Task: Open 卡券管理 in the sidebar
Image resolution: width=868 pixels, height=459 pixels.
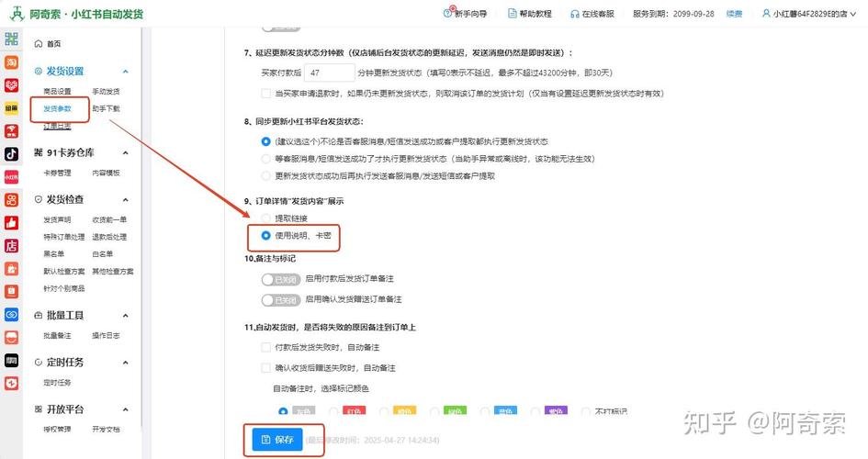Action: 58,173
